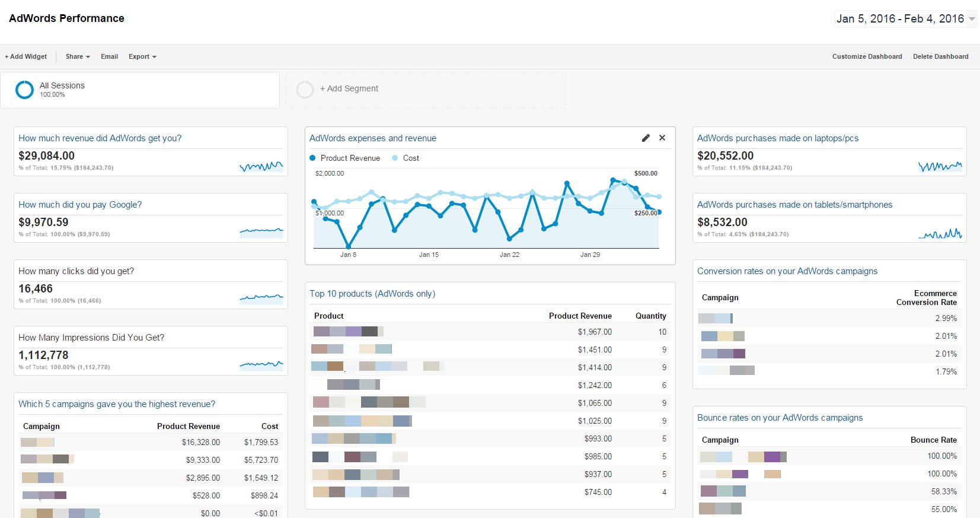Open 'How many clicks did you get?' widget title

coord(76,271)
